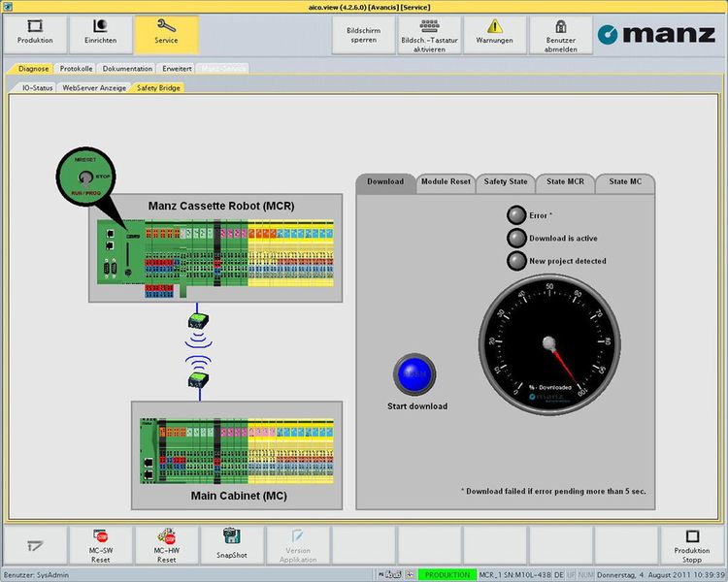The height and width of the screenshot is (582, 728).
Task: Activate the on-screen keyboard button
Action: [429, 35]
